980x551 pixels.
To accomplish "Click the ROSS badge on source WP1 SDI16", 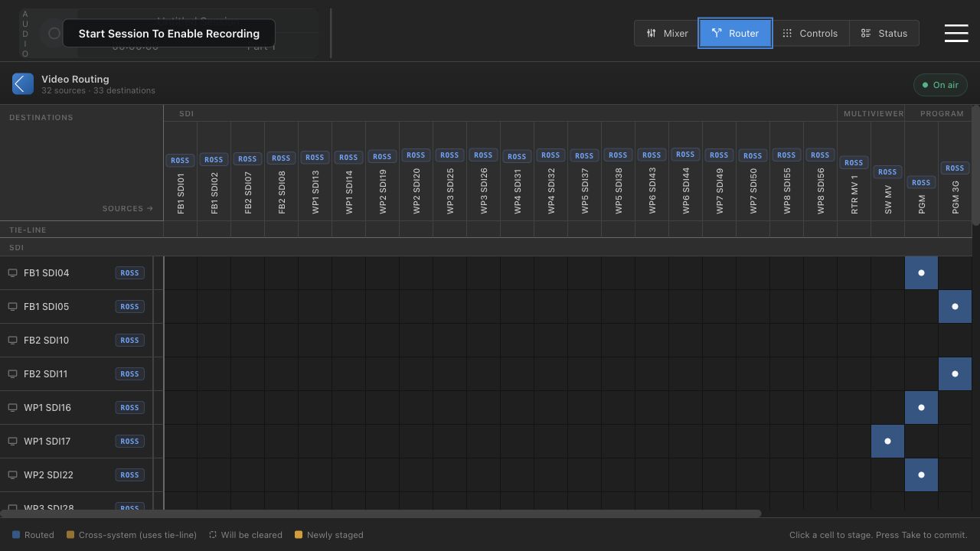I will coord(129,408).
